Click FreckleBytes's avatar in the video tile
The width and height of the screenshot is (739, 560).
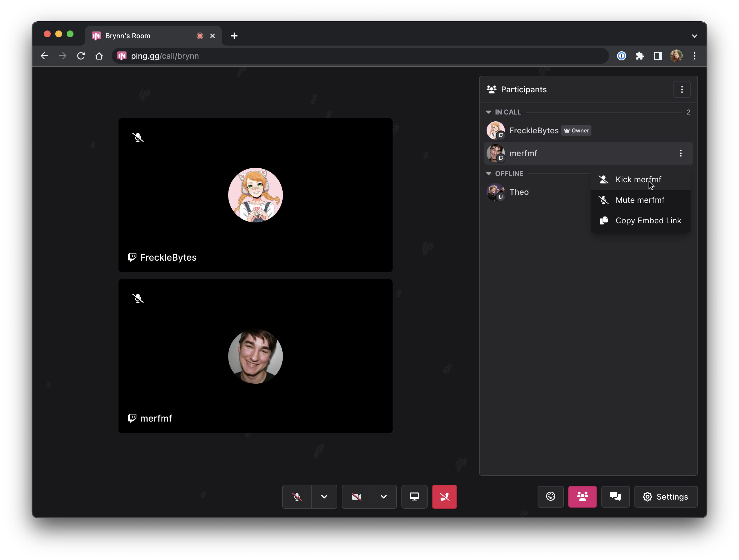tap(255, 195)
